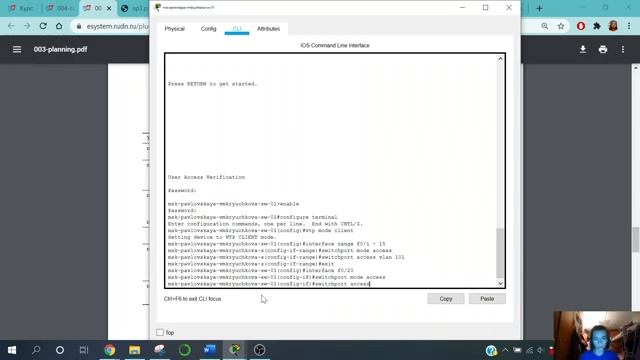Open Chrome three-dot menu
The width and height of the screenshot is (640, 360).
coord(629,26)
